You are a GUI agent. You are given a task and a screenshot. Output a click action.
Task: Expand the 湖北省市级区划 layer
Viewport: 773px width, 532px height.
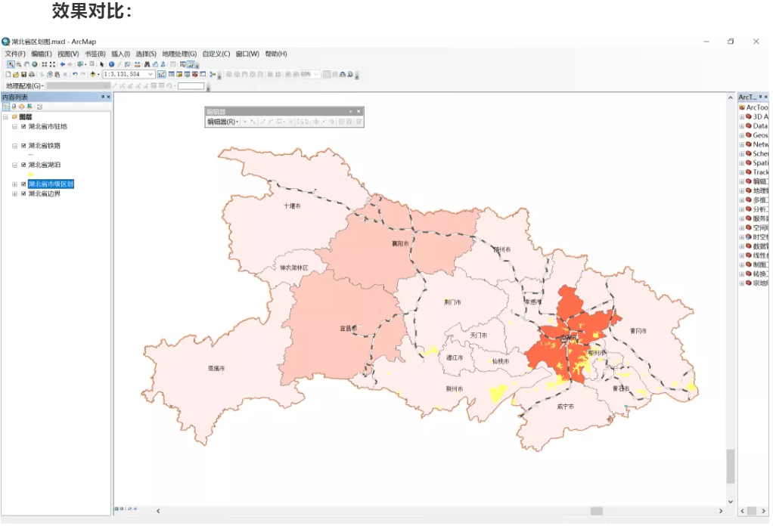tap(15, 184)
